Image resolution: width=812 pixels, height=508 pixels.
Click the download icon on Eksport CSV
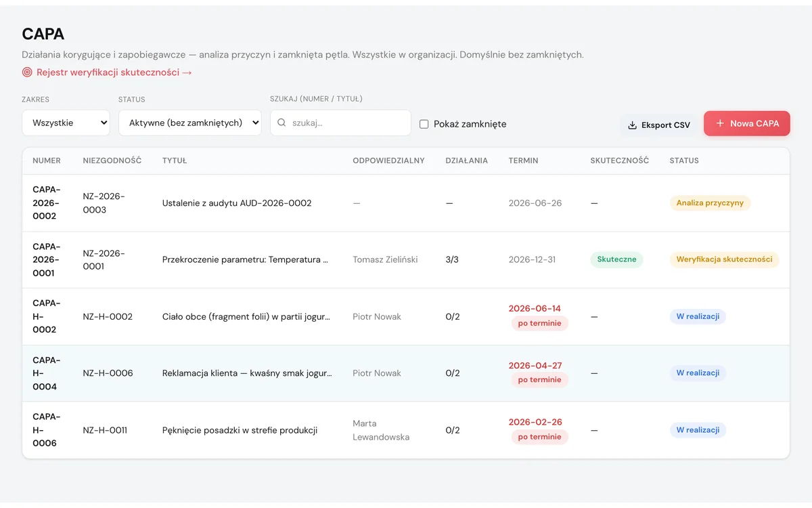pyautogui.click(x=633, y=125)
